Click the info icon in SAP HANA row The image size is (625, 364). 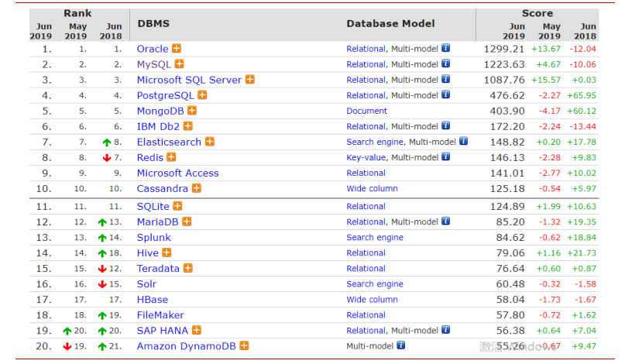pos(445,330)
